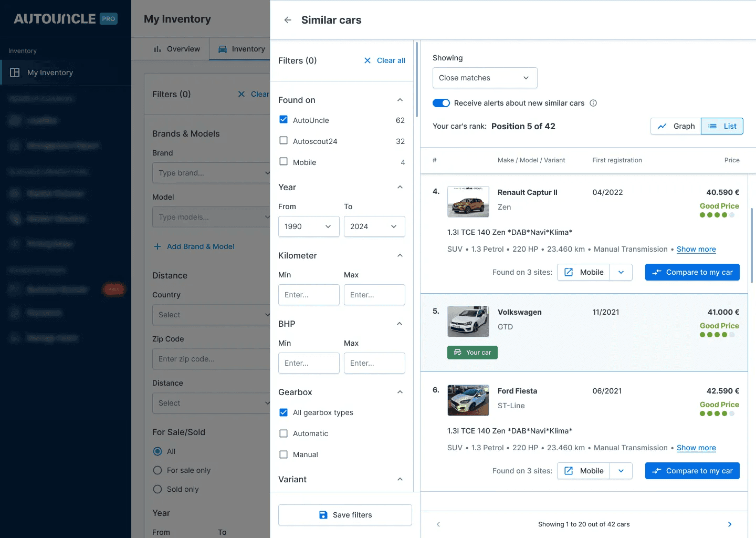Collapse the BHP filter section
The image size is (756, 538).
point(400,324)
